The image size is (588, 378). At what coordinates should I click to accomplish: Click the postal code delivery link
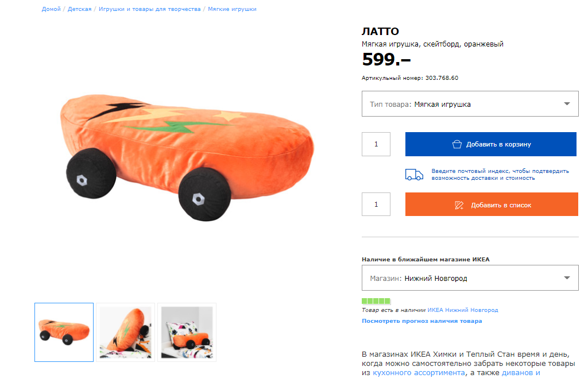(x=500, y=174)
